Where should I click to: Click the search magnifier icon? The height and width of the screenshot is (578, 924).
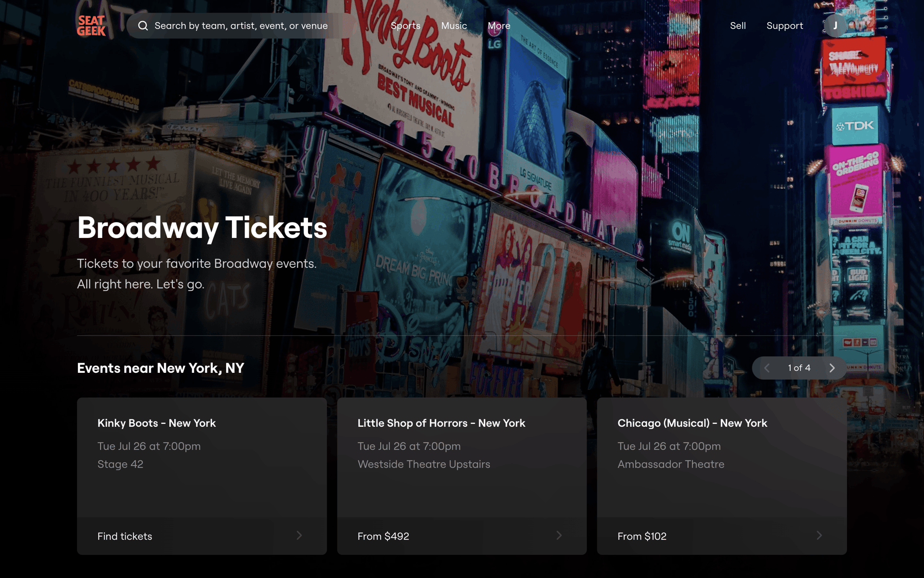(143, 26)
